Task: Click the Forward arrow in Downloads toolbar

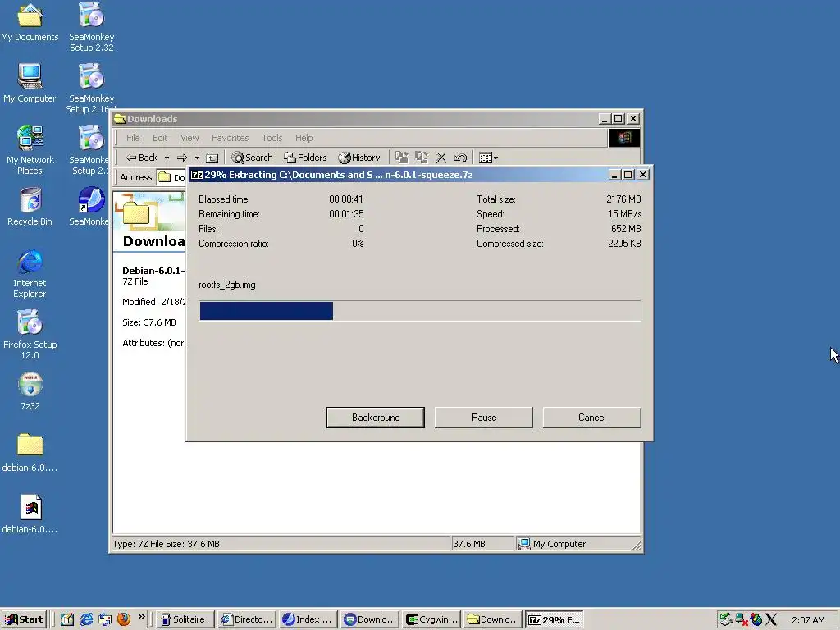Action: (x=182, y=157)
